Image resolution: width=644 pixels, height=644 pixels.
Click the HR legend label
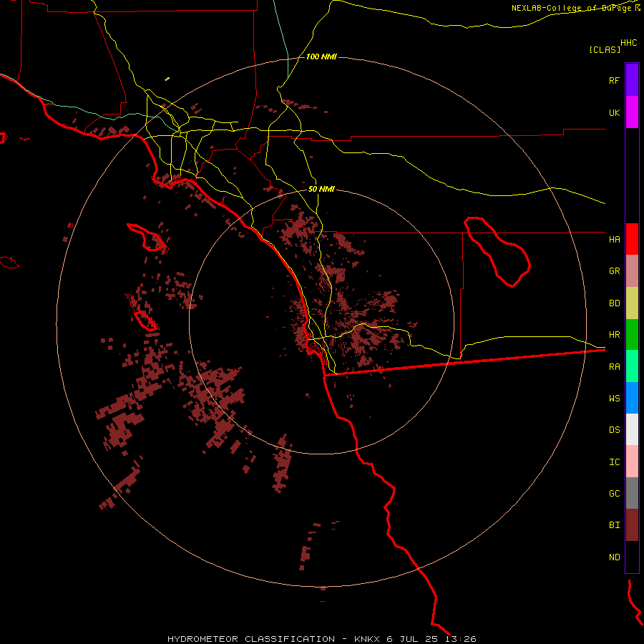pos(614,335)
